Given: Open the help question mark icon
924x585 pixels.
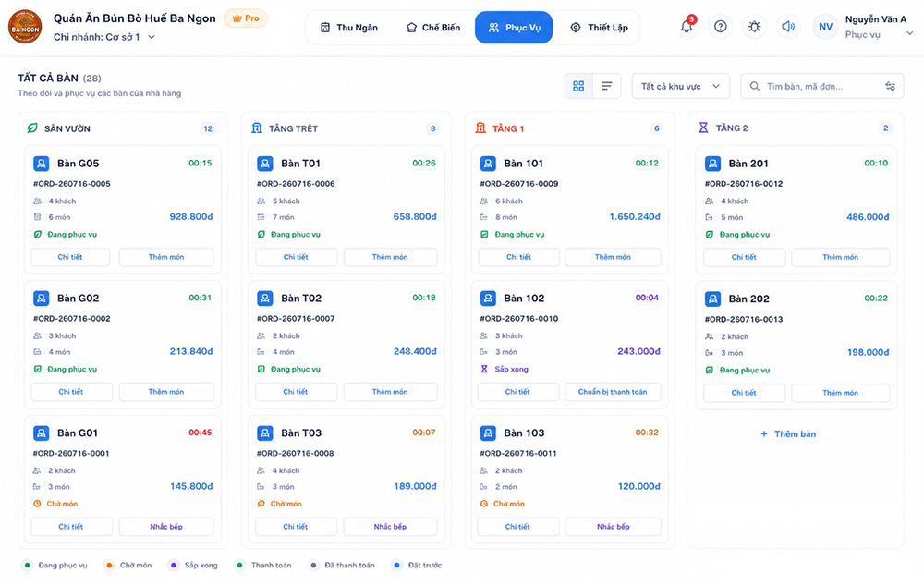Looking at the screenshot, I should click(720, 27).
